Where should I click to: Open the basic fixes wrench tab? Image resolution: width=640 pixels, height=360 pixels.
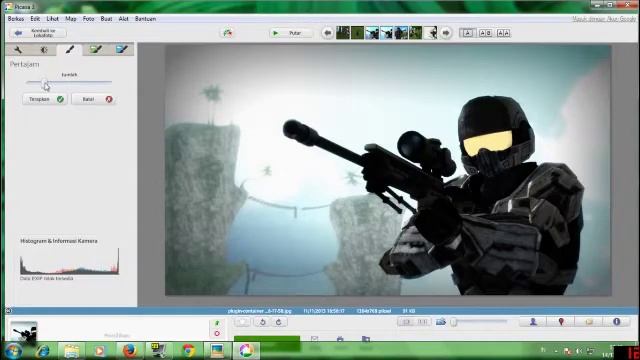pyautogui.click(x=18, y=50)
